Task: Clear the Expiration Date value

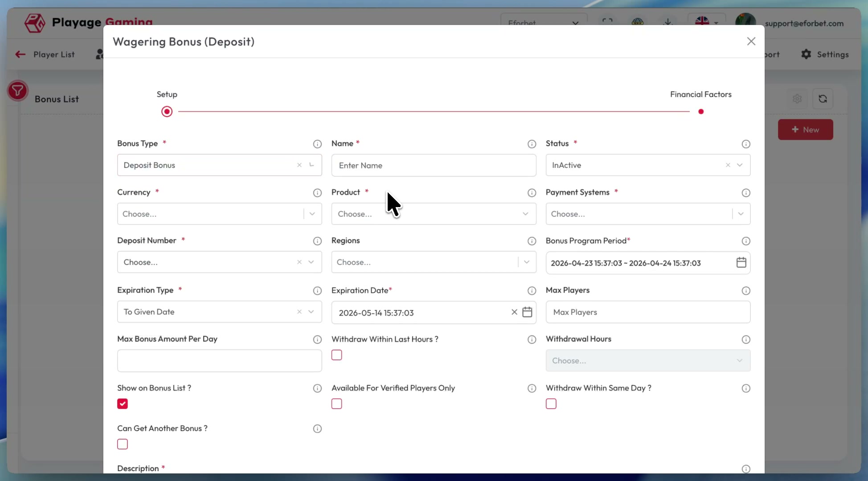Action: click(514, 312)
